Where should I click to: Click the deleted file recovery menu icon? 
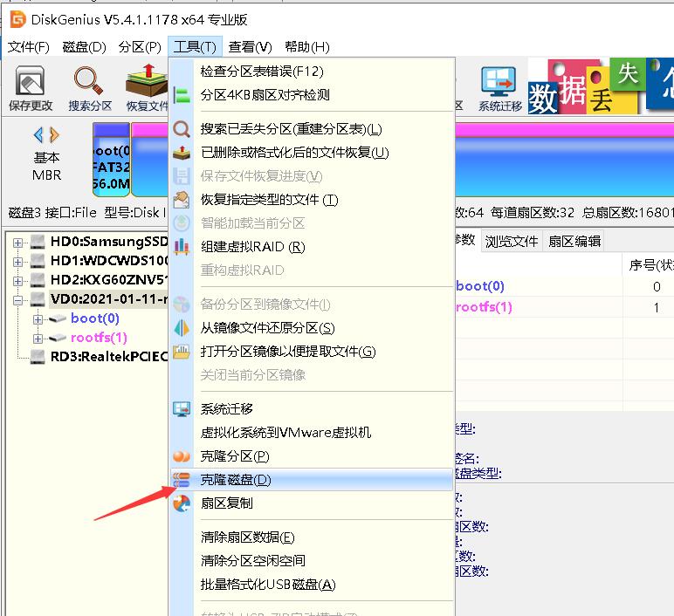point(182,153)
